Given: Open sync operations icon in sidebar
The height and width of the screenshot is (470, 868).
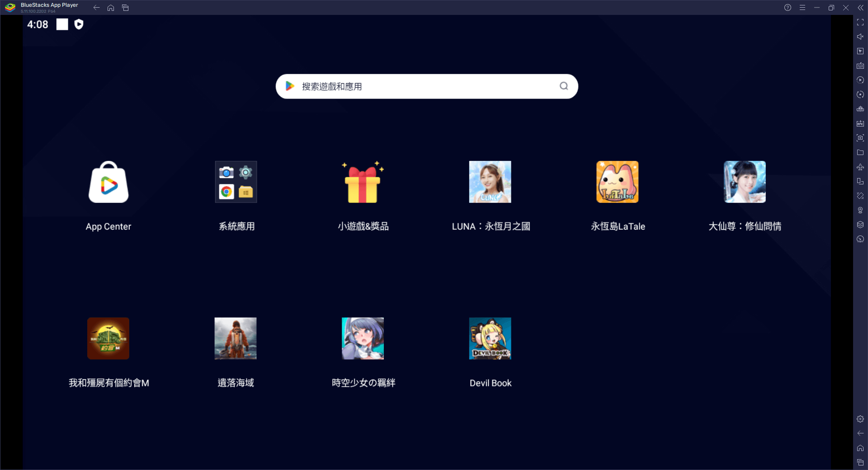Looking at the screenshot, I should [860, 94].
